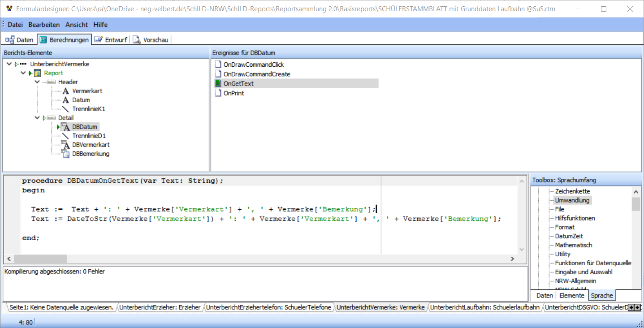The width and height of the screenshot is (644, 328).
Task: Open the Ansicht menu
Action: (x=77, y=25)
